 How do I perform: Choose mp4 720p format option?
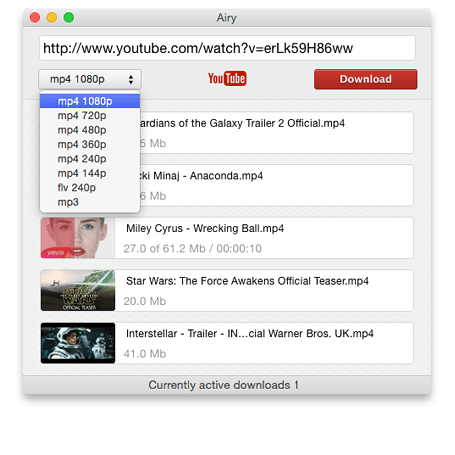[90, 116]
